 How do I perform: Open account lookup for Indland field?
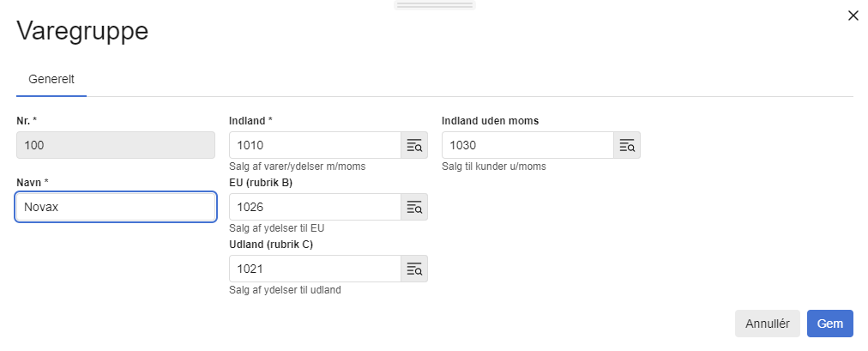click(414, 146)
